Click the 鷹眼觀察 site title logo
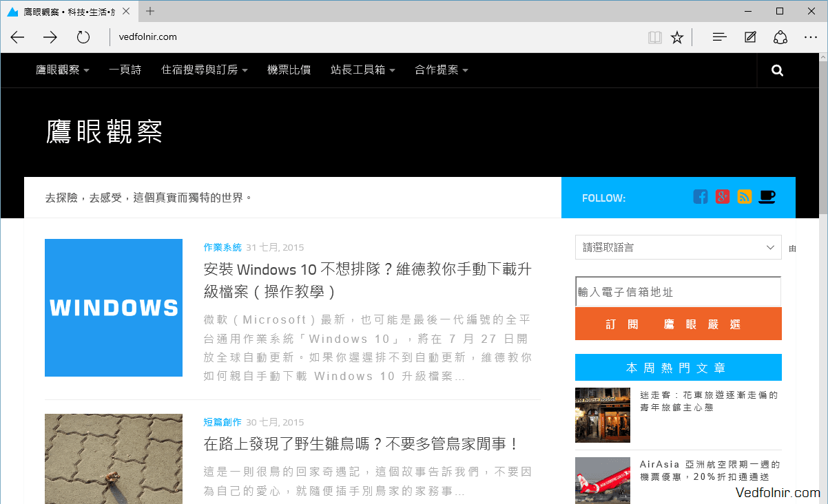 [x=104, y=132]
